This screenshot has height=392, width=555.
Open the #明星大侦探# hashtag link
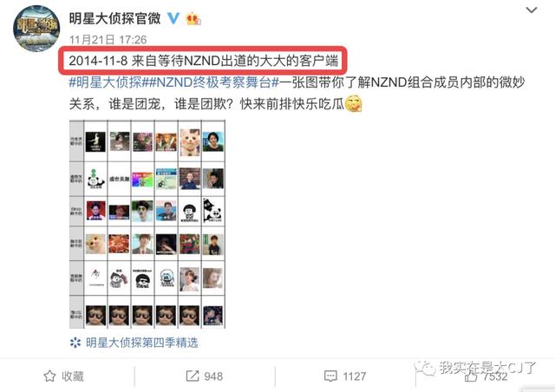pyautogui.click(x=105, y=82)
